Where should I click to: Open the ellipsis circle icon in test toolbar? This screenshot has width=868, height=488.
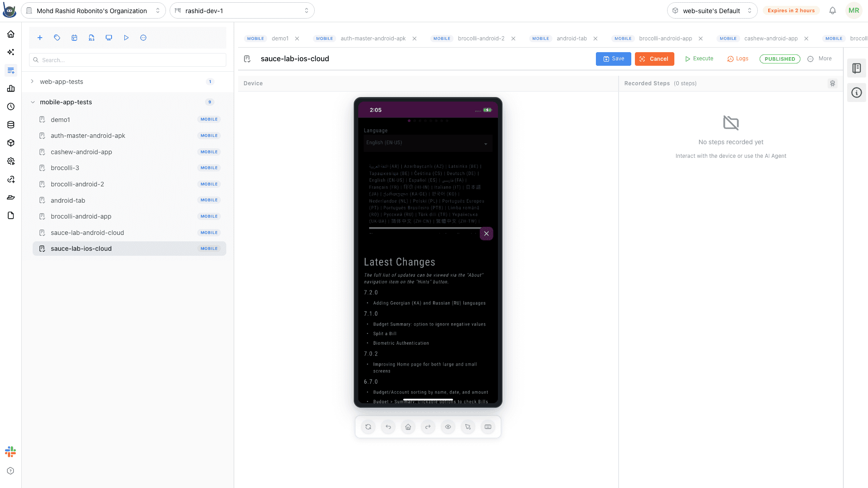pyautogui.click(x=143, y=38)
